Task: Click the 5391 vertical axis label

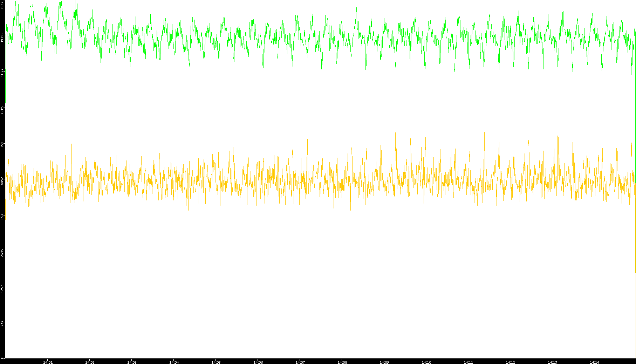Action: (x=2, y=145)
